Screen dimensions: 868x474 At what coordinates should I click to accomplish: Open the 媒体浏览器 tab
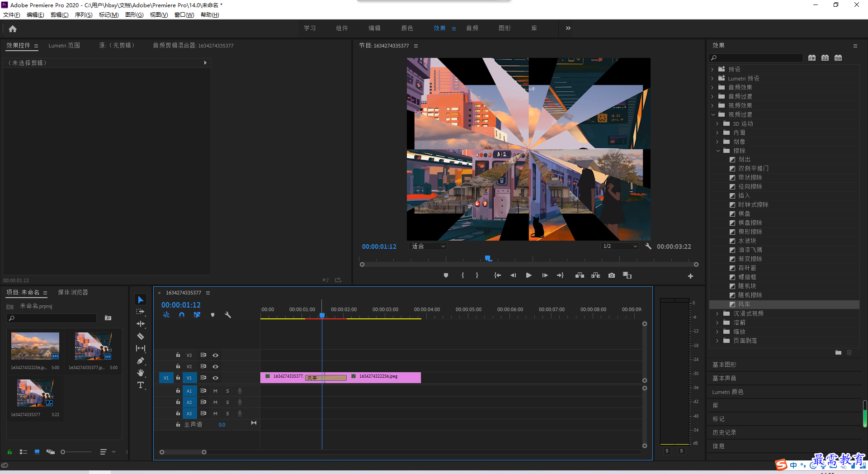pyautogui.click(x=73, y=293)
